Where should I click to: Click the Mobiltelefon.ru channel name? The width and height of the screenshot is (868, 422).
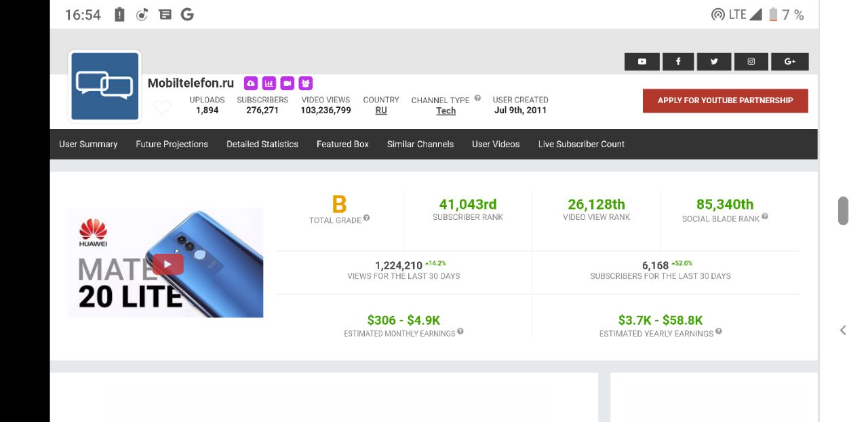[x=191, y=83]
